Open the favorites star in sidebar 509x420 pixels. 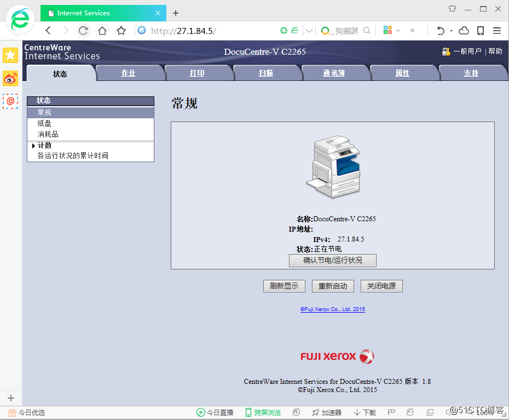10,55
